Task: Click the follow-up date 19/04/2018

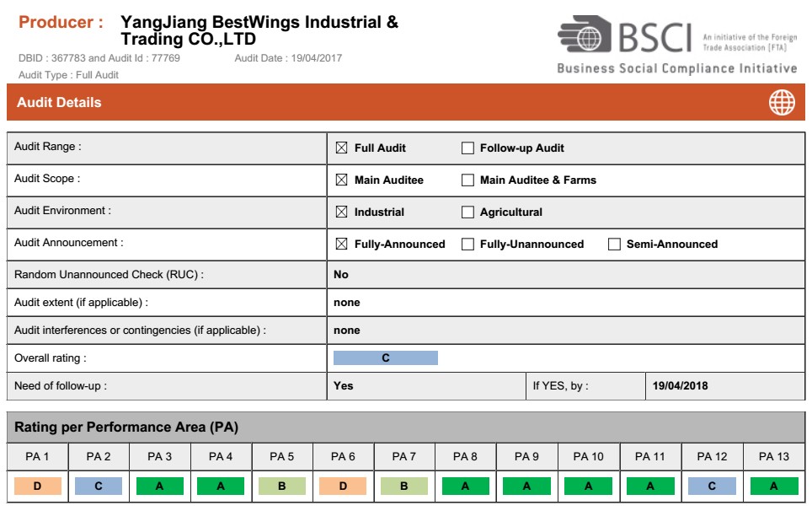Action: [680, 386]
